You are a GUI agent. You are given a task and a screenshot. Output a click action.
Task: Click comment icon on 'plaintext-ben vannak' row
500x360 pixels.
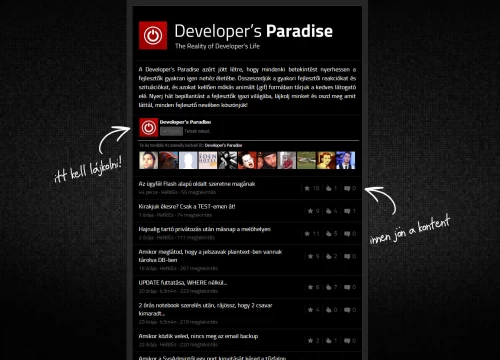click(x=347, y=256)
